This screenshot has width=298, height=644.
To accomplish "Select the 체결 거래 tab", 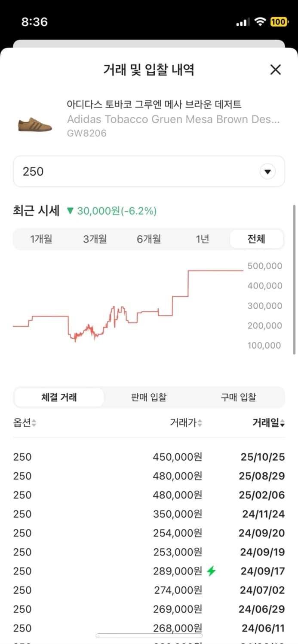I will click(58, 397).
